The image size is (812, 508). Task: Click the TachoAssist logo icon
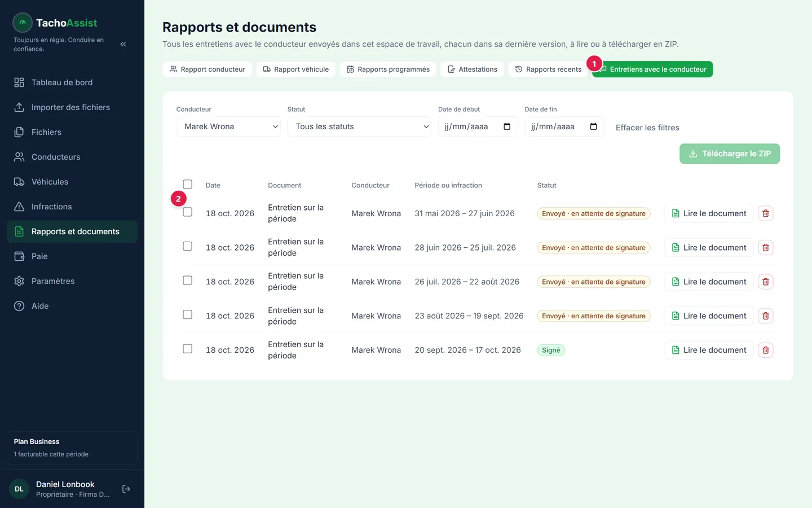tap(23, 23)
